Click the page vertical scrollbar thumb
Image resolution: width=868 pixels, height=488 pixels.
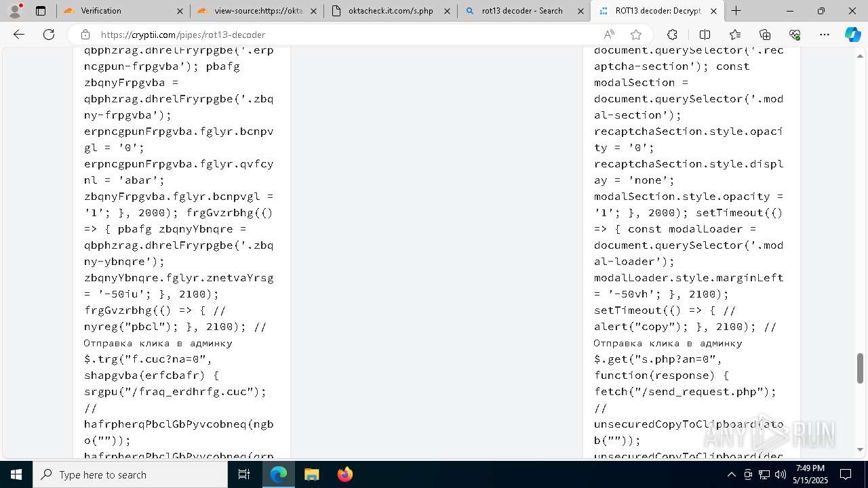pos(861,368)
